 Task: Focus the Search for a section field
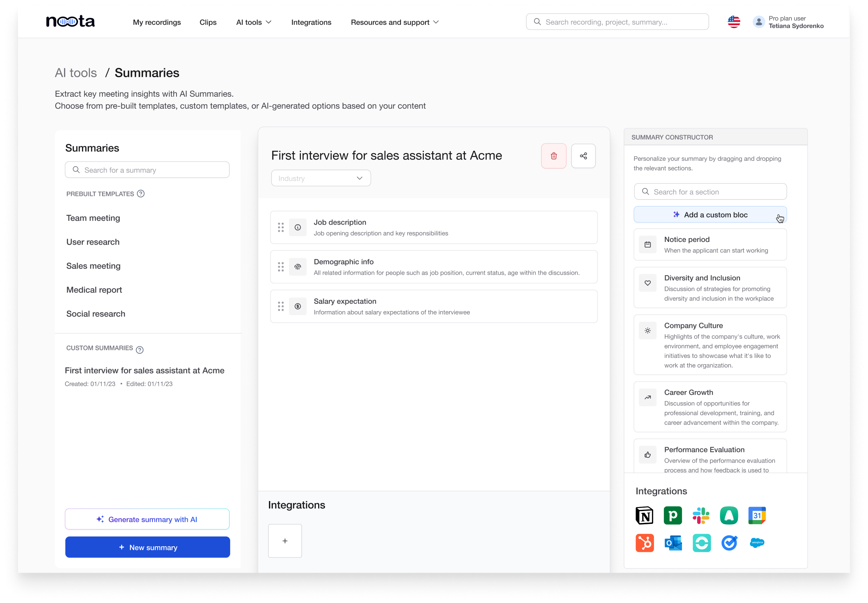click(x=710, y=192)
